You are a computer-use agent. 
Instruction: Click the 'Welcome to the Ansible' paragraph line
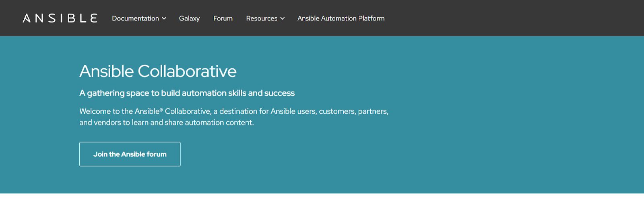click(x=233, y=111)
